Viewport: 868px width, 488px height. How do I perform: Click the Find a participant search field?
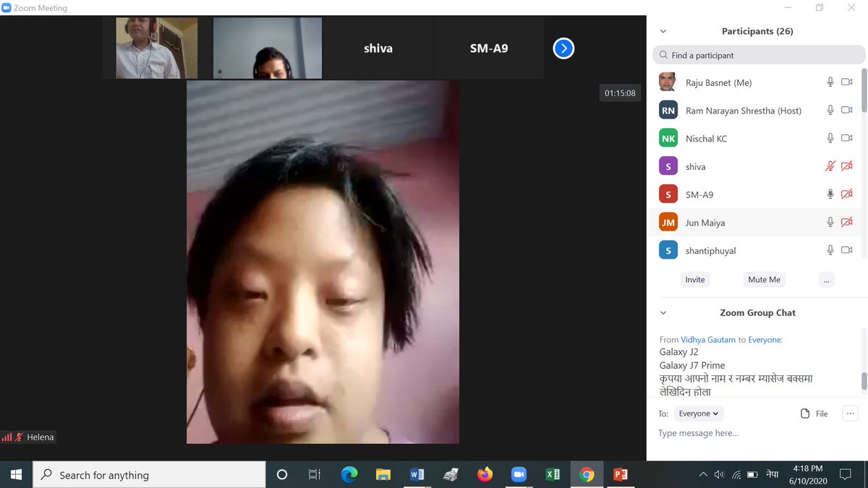758,55
